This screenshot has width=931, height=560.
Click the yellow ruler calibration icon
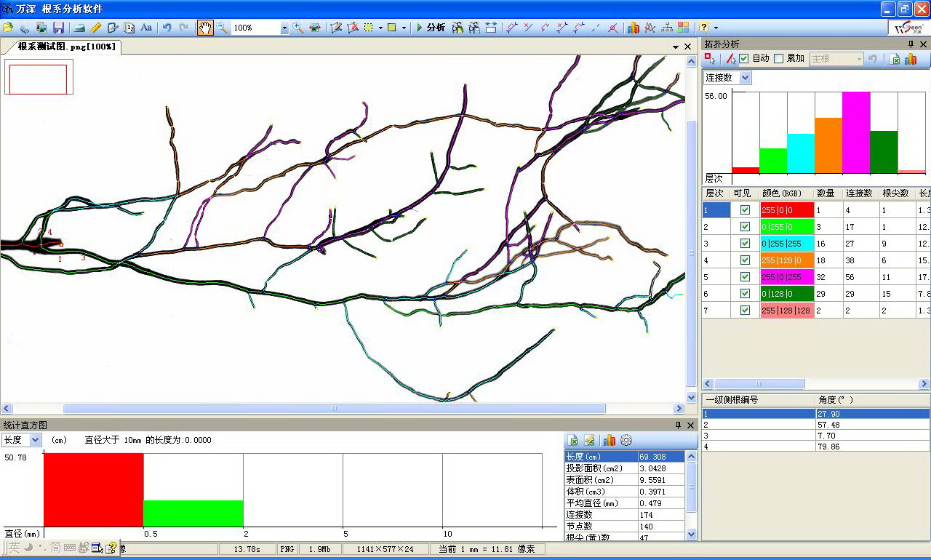pos(96,28)
